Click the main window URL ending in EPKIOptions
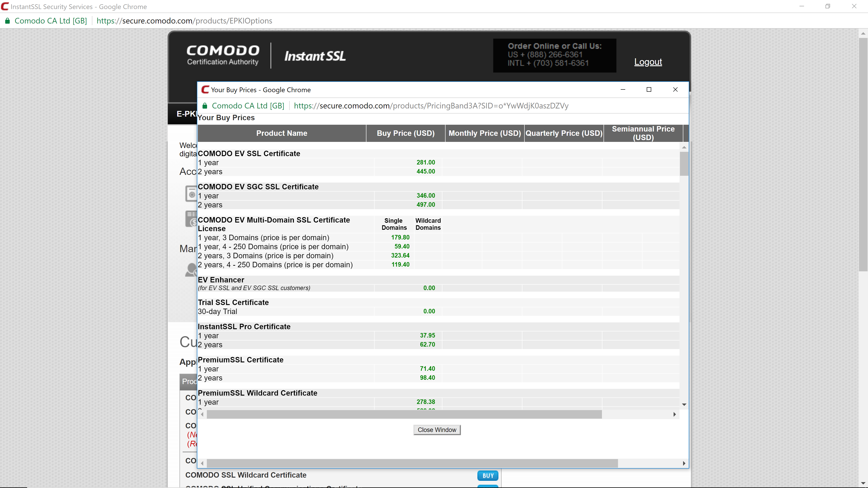Image resolution: width=868 pixels, height=488 pixels. coord(184,21)
